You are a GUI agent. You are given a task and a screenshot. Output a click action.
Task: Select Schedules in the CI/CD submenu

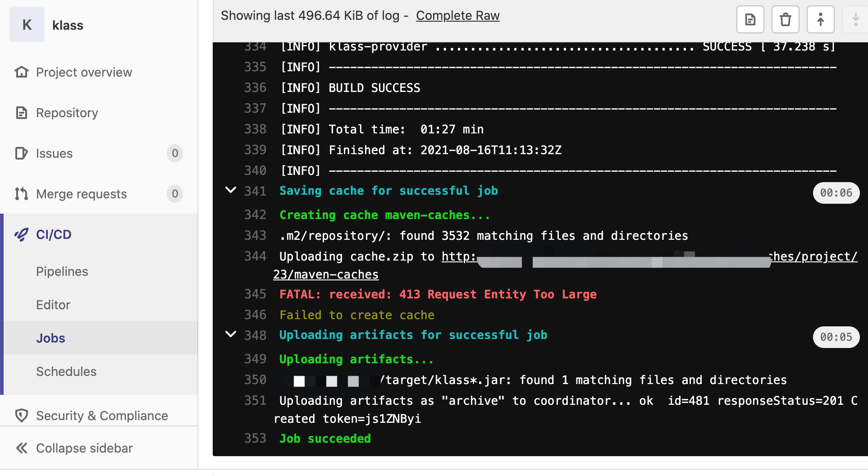(66, 371)
